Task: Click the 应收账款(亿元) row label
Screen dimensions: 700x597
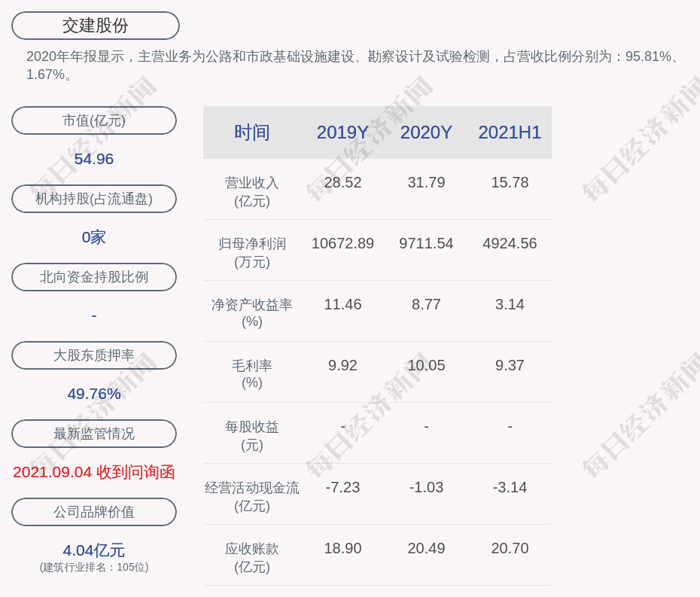Action: (x=252, y=558)
